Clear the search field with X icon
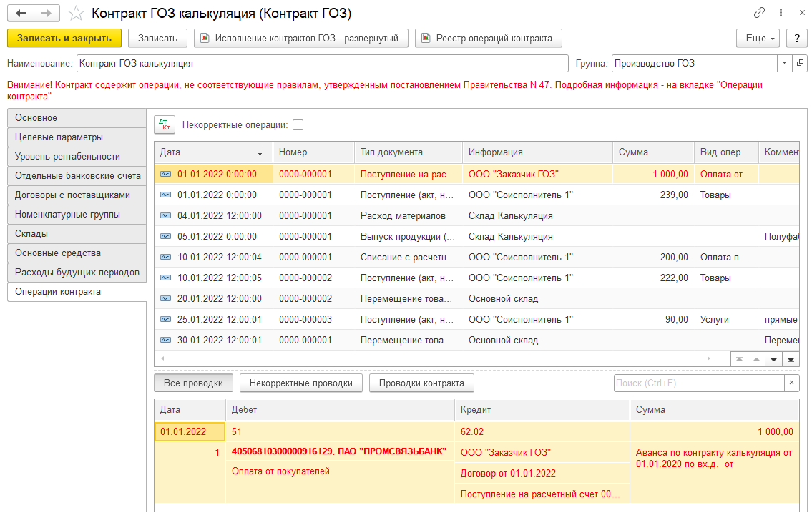The width and height of the screenshot is (812, 518). coord(791,383)
